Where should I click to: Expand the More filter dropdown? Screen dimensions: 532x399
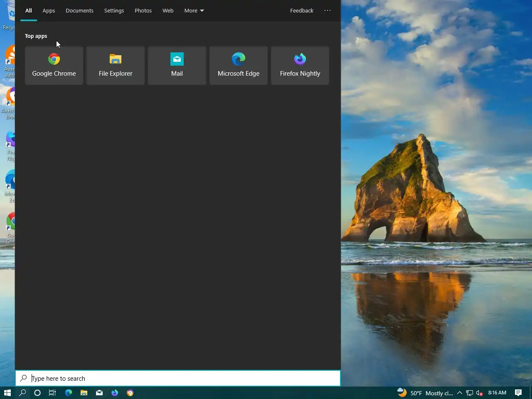pyautogui.click(x=194, y=10)
